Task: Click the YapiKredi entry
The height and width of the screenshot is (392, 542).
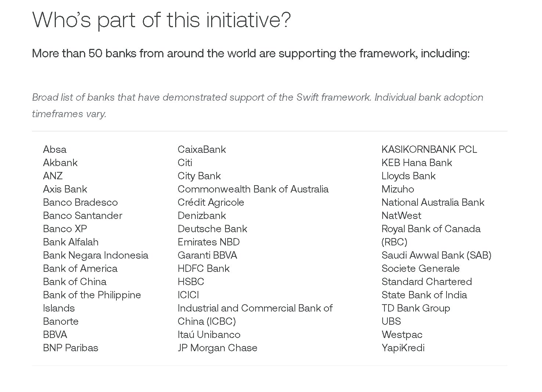Action: (403, 348)
